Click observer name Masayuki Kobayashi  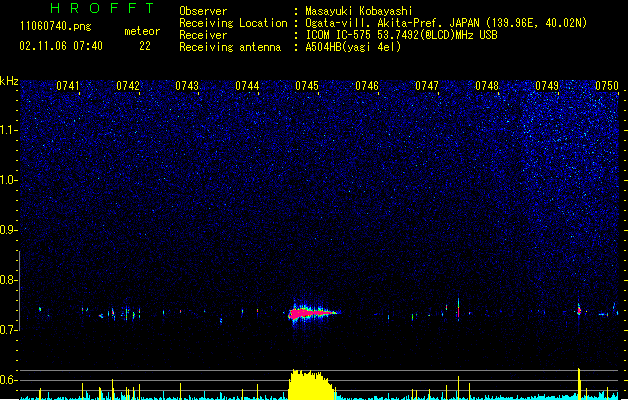pos(359,11)
